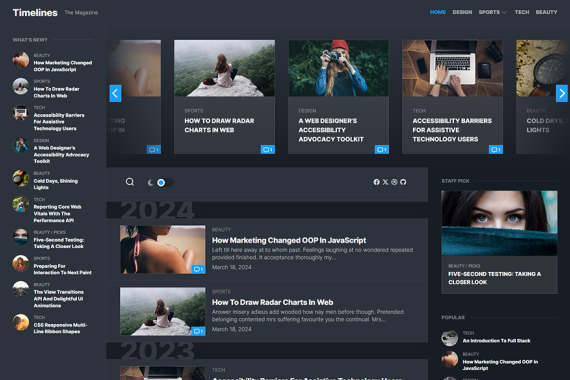The height and width of the screenshot is (380, 570).
Task: Open carousel title A Web Designer's Accessibility Toolkit
Action: pos(331,130)
